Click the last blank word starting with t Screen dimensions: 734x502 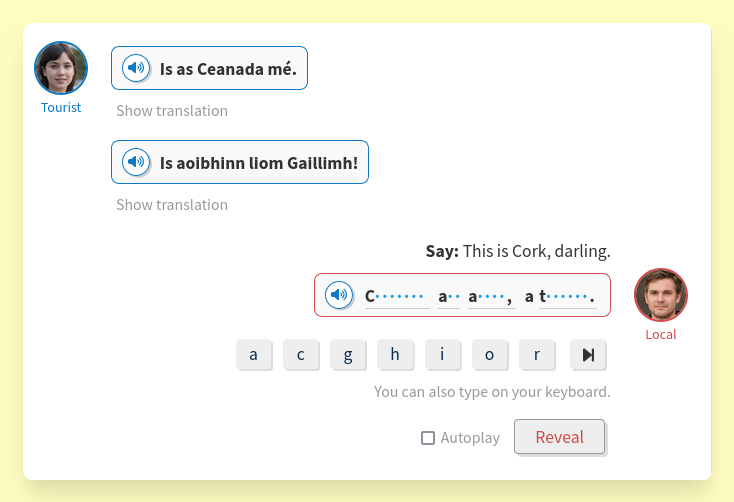tap(567, 296)
